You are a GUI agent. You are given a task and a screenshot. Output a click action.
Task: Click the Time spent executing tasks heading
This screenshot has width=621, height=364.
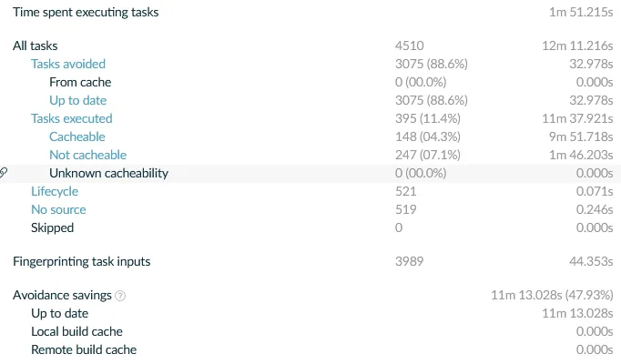tap(86, 12)
